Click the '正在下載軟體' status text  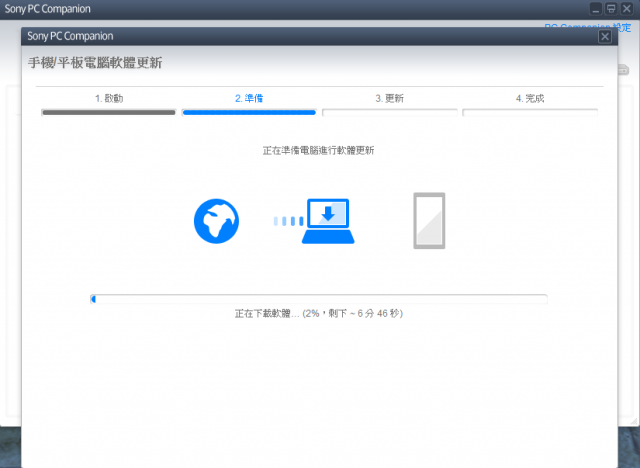click(x=318, y=313)
